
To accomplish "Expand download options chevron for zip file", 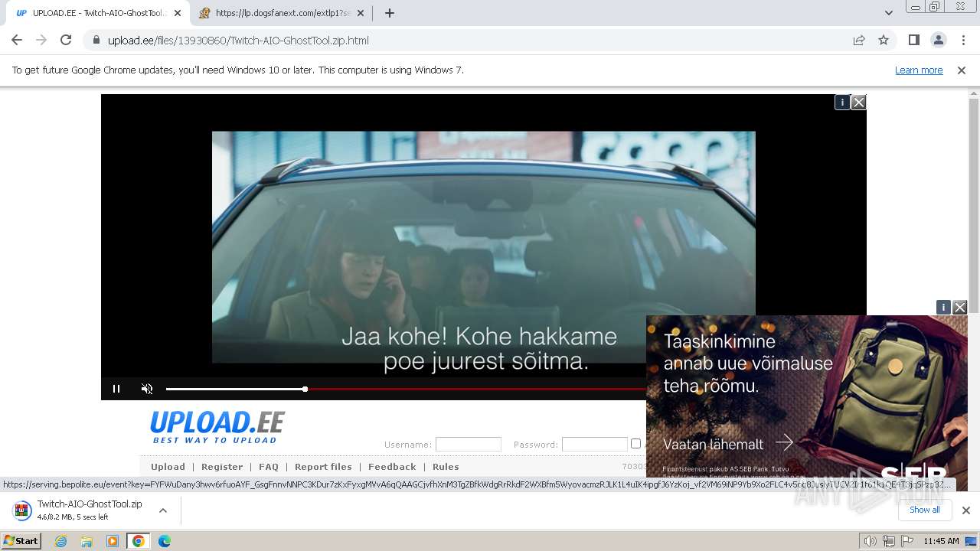I will 162,510.
